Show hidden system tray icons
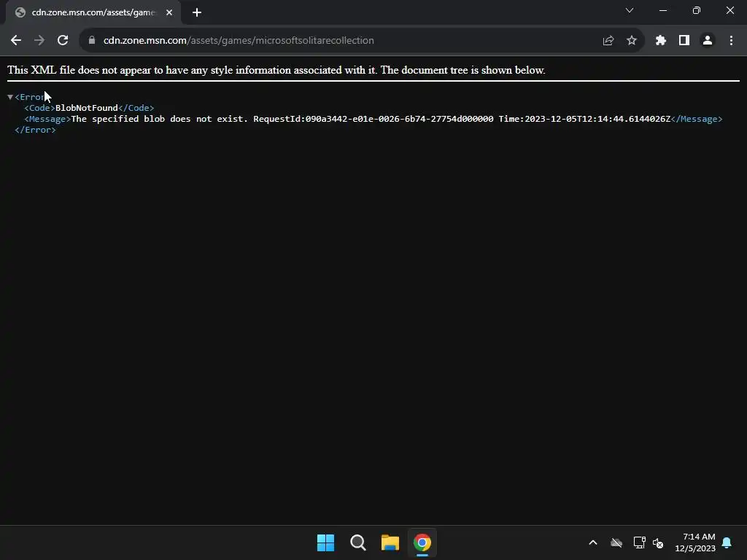Viewport: 747px width, 560px height. [593, 542]
